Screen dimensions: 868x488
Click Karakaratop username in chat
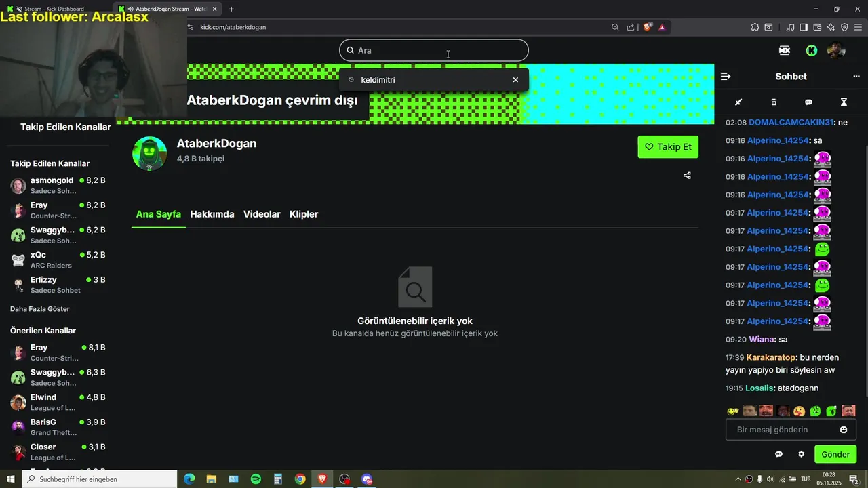coord(771,357)
